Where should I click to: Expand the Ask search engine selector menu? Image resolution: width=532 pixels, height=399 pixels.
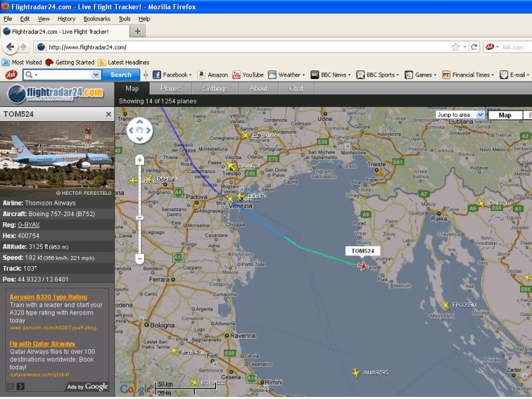coord(31,74)
